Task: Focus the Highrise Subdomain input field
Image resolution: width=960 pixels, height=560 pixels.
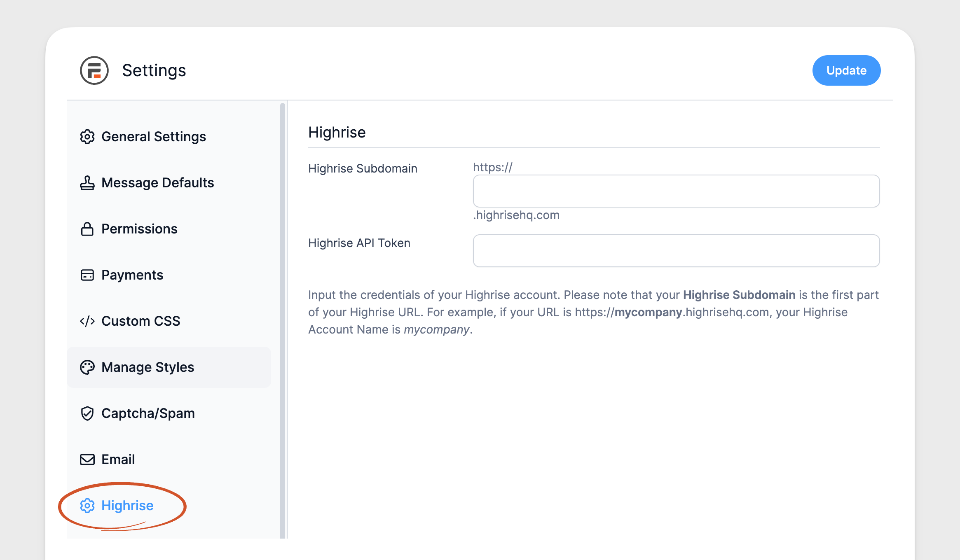Action: click(676, 191)
